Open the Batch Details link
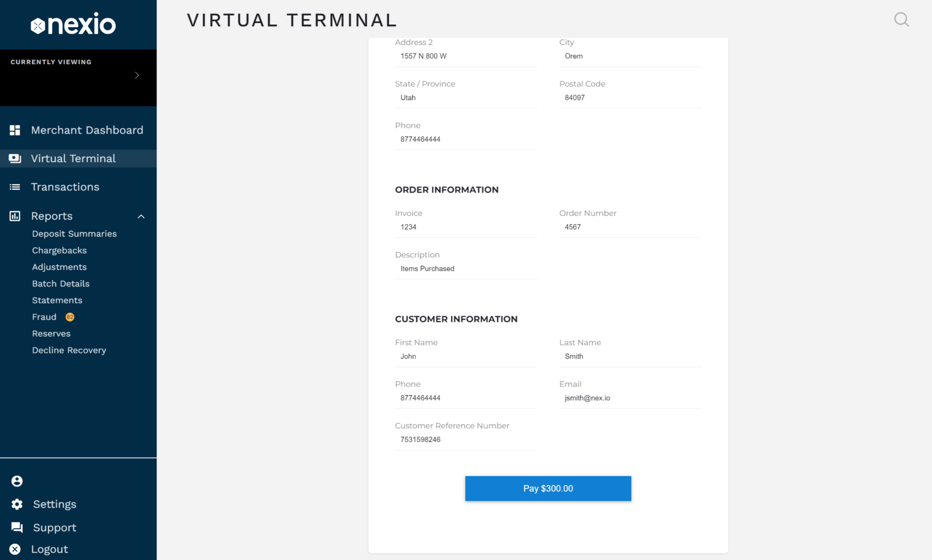The width and height of the screenshot is (932, 560). click(60, 284)
